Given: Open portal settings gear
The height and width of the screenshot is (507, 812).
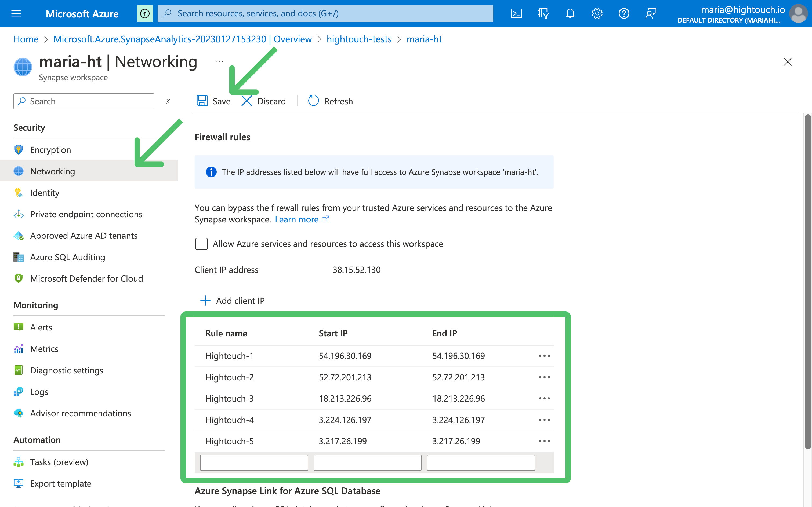Looking at the screenshot, I should (x=597, y=13).
